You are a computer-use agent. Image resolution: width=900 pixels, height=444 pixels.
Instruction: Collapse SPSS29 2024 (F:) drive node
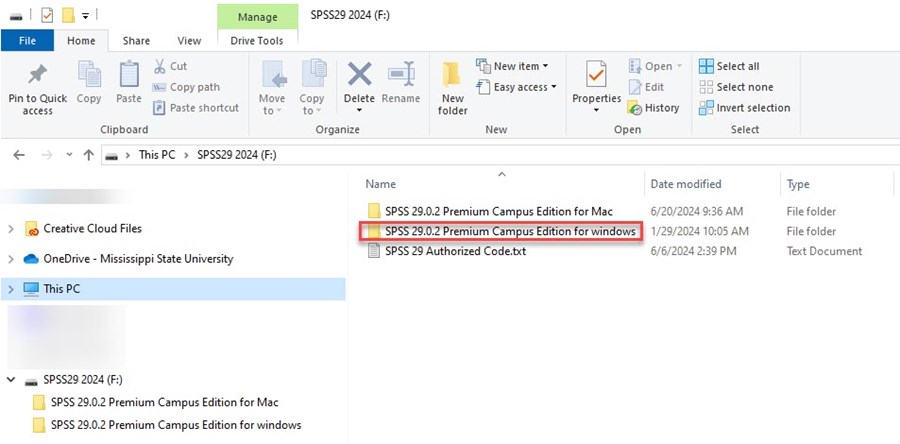[11, 380]
